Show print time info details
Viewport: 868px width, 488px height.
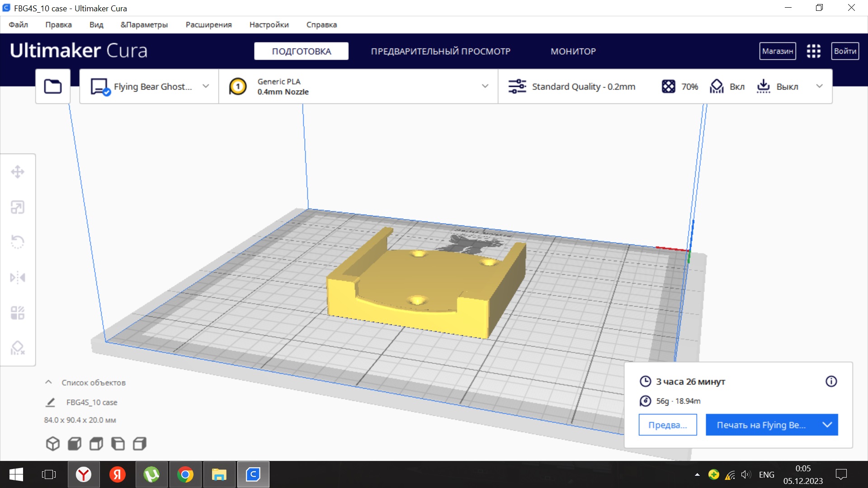(831, 381)
